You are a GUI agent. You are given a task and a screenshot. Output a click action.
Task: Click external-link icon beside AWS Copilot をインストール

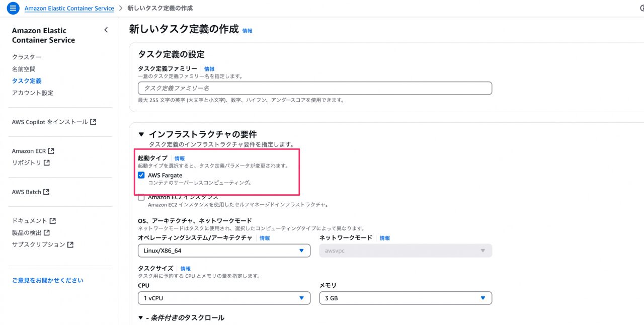point(93,122)
